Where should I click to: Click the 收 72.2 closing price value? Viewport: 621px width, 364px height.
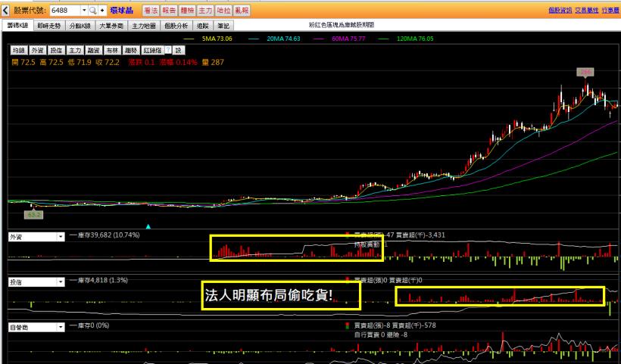108,62
